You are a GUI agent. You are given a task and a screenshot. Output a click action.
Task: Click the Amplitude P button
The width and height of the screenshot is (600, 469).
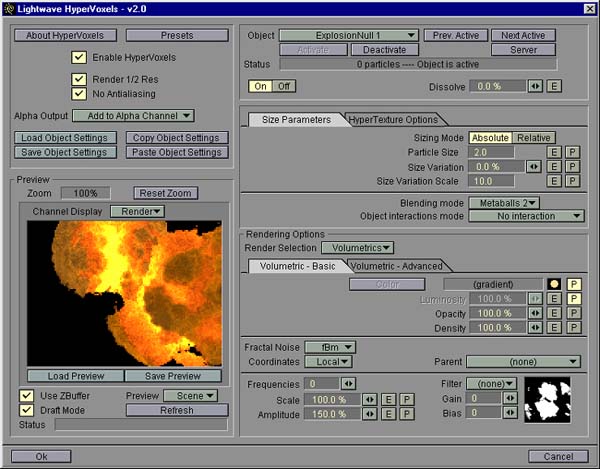pos(407,414)
